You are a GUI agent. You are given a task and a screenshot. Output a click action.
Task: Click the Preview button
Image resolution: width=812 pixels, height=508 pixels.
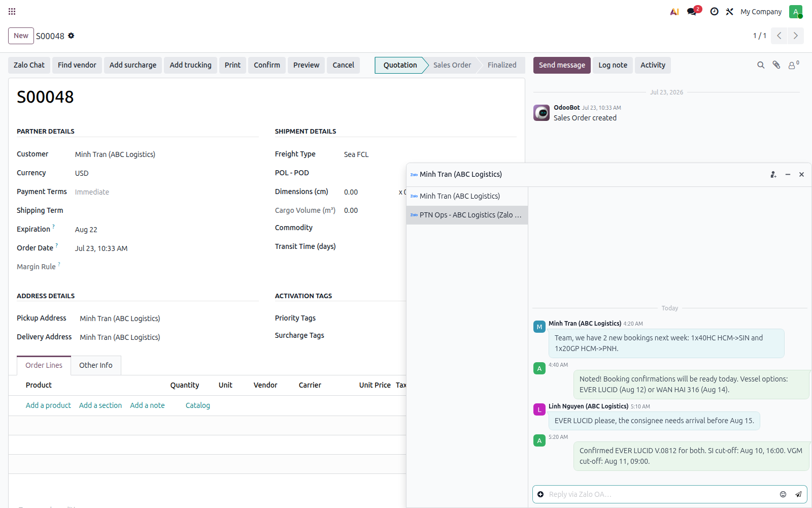click(306, 65)
